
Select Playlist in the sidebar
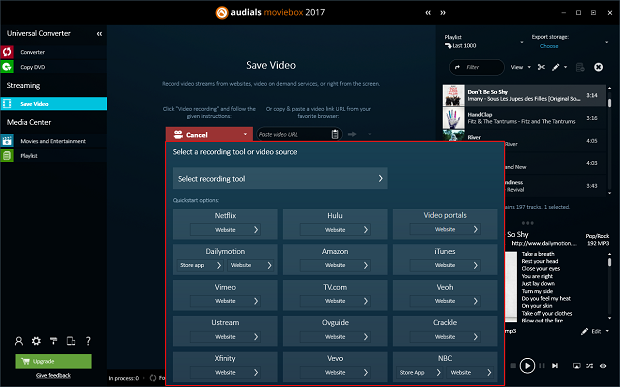point(53,156)
